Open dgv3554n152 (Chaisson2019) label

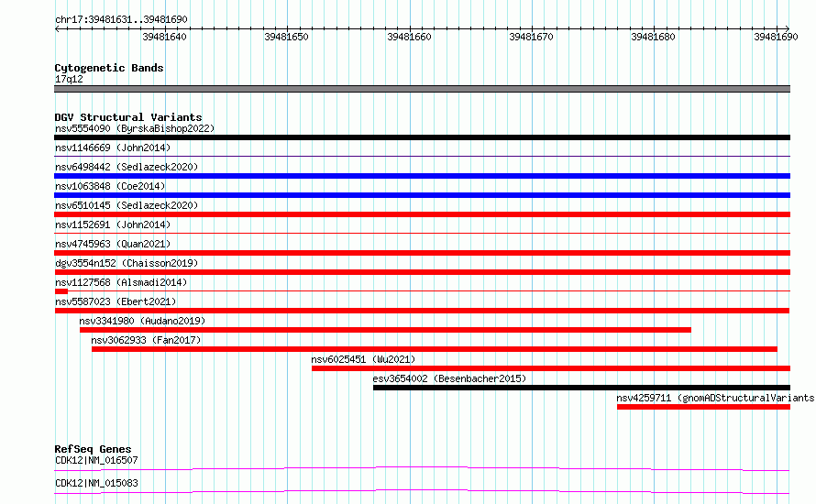tap(127, 263)
